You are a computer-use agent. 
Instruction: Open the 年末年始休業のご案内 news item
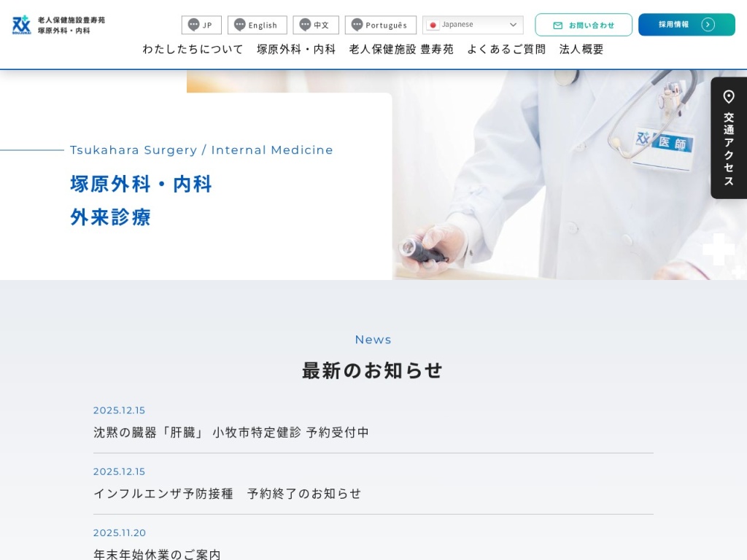pyautogui.click(x=157, y=554)
